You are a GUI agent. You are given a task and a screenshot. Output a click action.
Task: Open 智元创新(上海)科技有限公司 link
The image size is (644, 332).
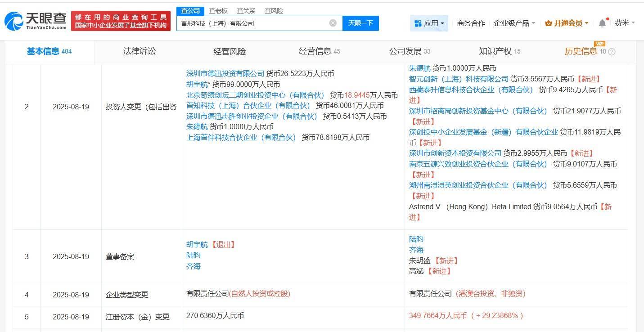[x=459, y=79]
